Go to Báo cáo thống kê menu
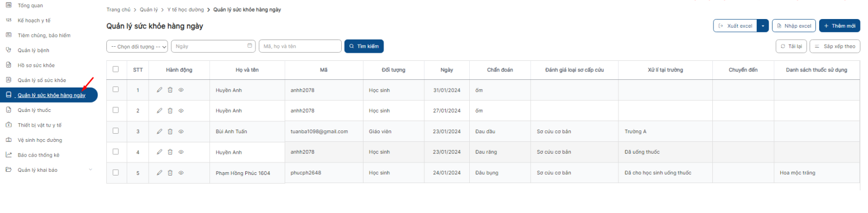The image size is (868, 213). [x=39, y=155]
